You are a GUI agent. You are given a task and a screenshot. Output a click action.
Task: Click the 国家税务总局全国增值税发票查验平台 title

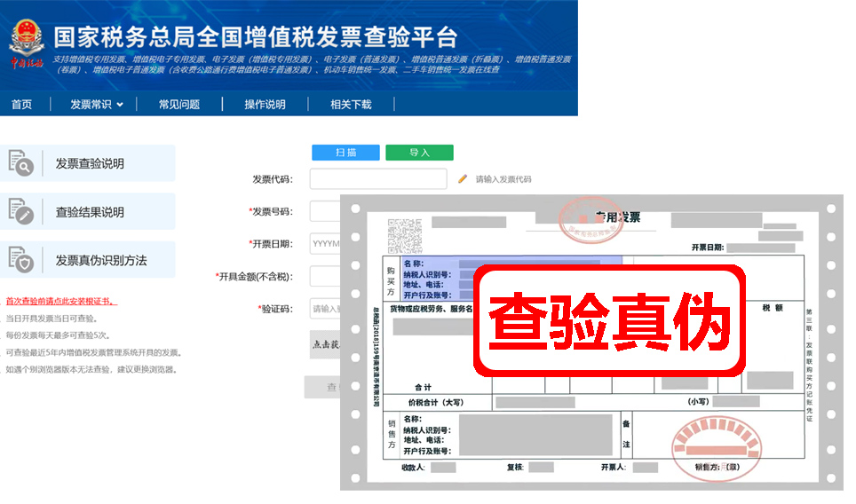(255, 36)
